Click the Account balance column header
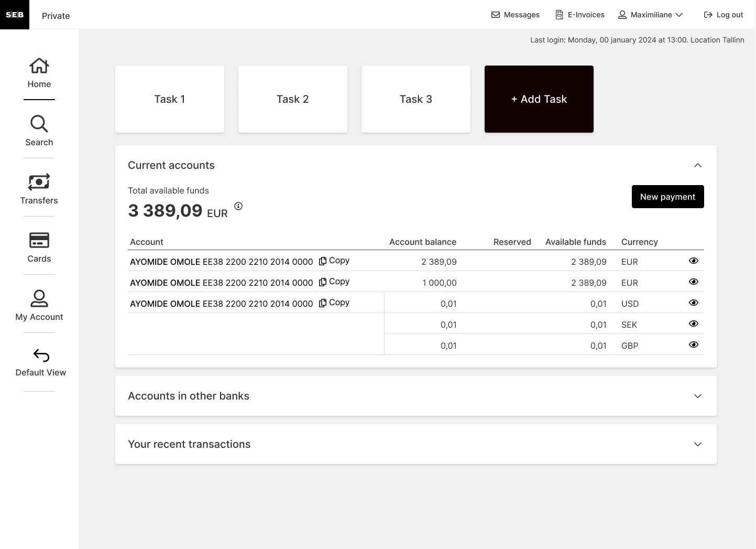Screen dimensions: 756x549 pos(423,242)
